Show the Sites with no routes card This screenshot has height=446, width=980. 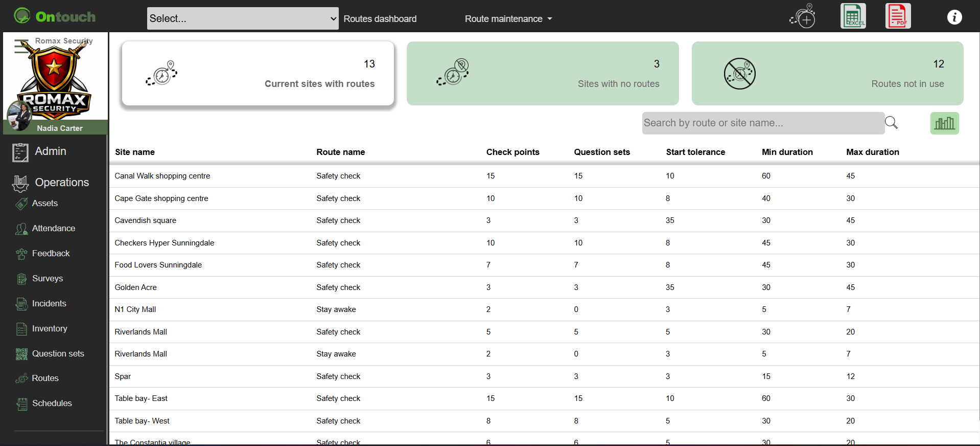(542, 74)
